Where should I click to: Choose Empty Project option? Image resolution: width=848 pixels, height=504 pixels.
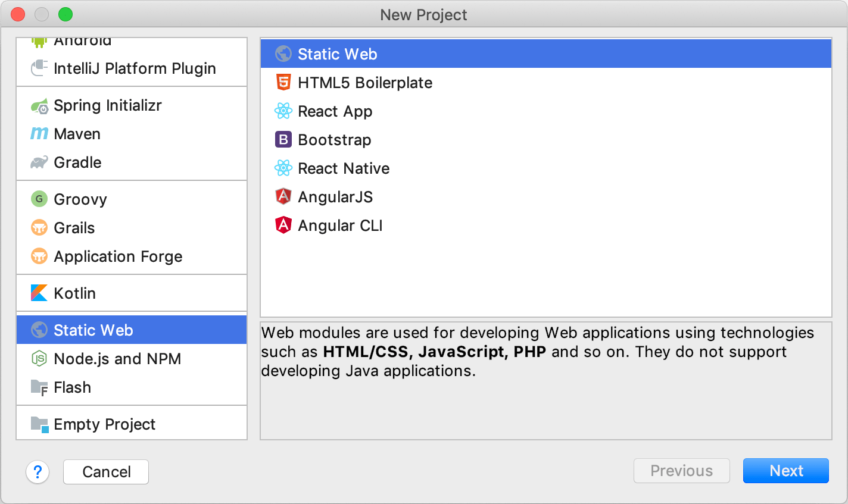132,424
